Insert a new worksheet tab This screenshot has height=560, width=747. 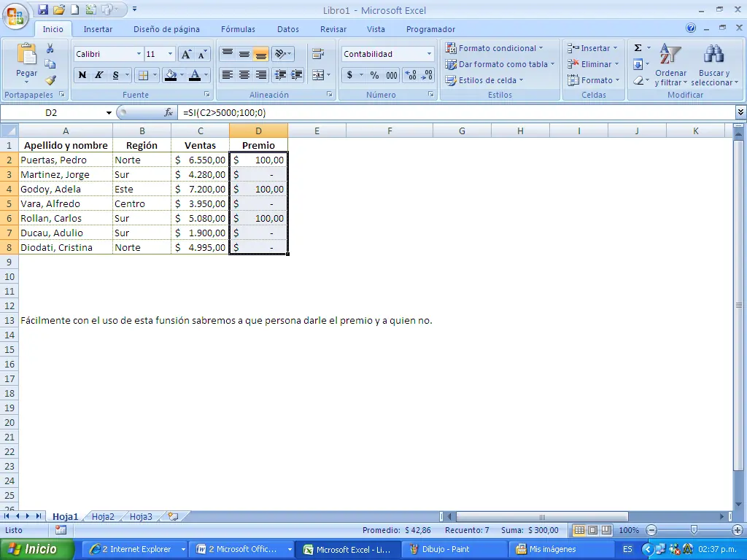pyautogui.click(x=173, y=516)
